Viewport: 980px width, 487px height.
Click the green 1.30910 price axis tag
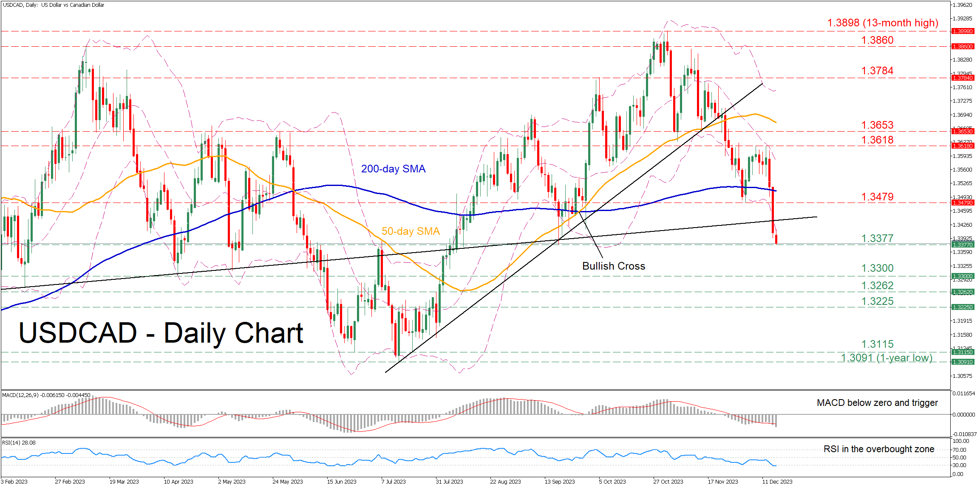click(x=962, y=362)
